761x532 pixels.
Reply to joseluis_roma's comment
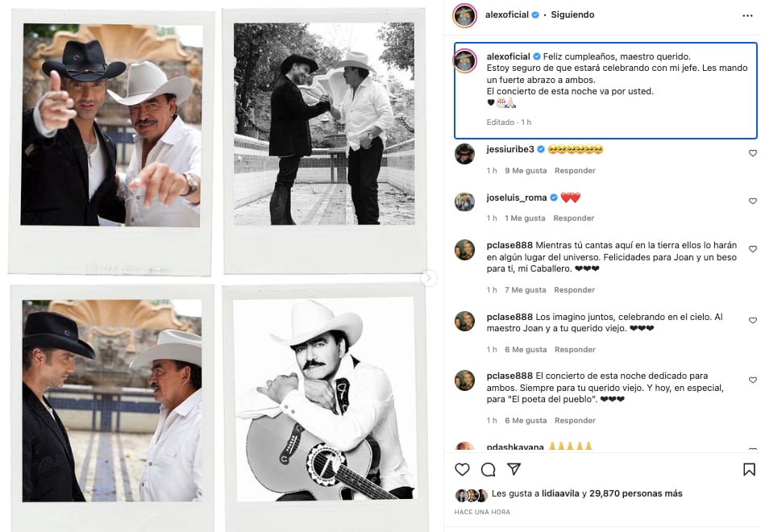coord(574,218)
